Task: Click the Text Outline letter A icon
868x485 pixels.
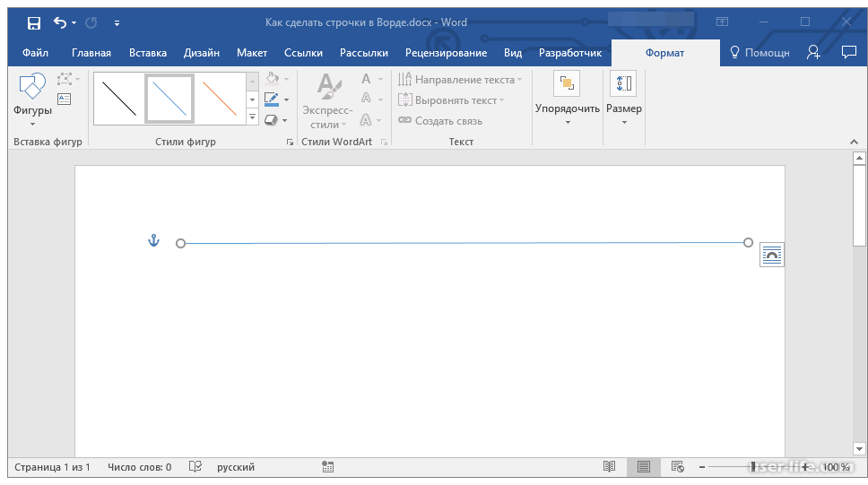Action: pyautogui.click(x=366, y=99)
